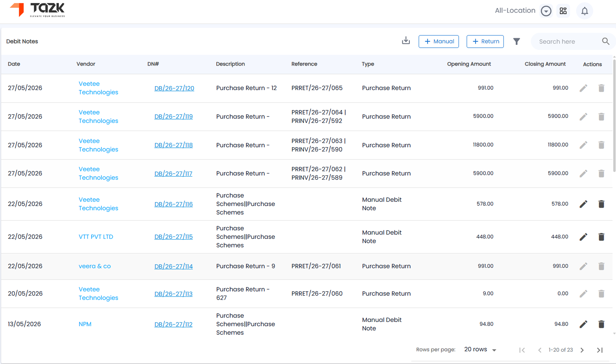Select opening amount 11800.00
Screen dimensions: 616x364
click(x=483, y=145)
